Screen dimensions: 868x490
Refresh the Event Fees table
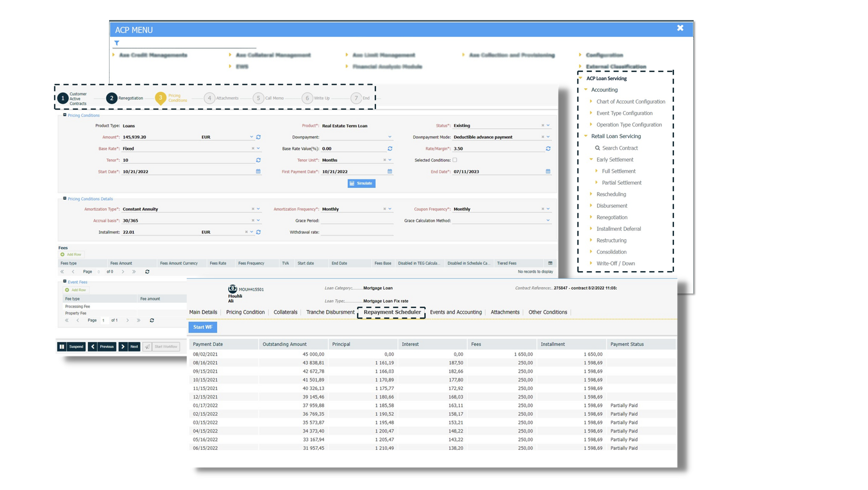tap(152, 320)
